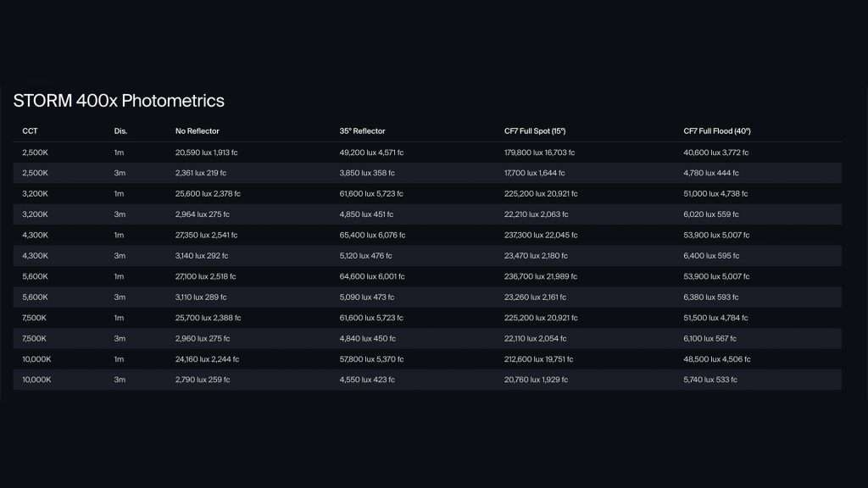Screen dimensions: 868x488
Task: Click the CCT column header
Action: (x=31, y=131)
